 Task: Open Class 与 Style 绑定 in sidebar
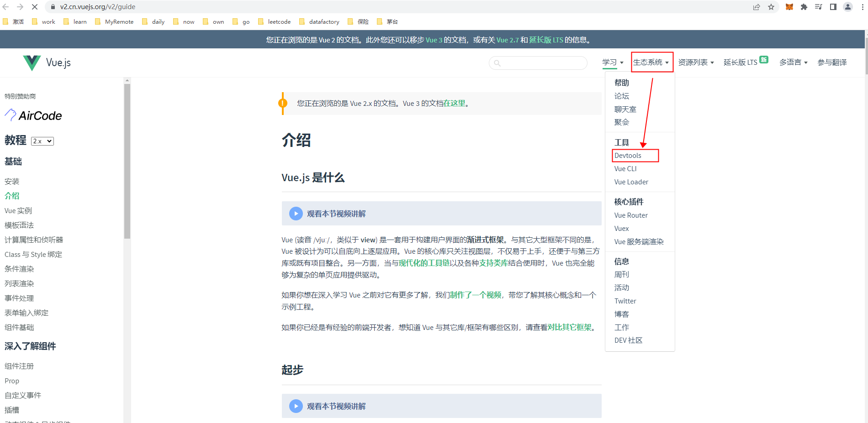pyautogui.click(x=33, y=255)
